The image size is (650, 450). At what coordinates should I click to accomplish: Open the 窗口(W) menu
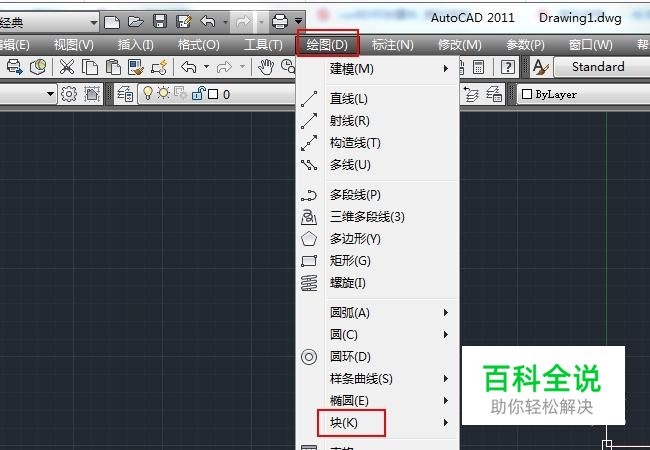(591, 44)
